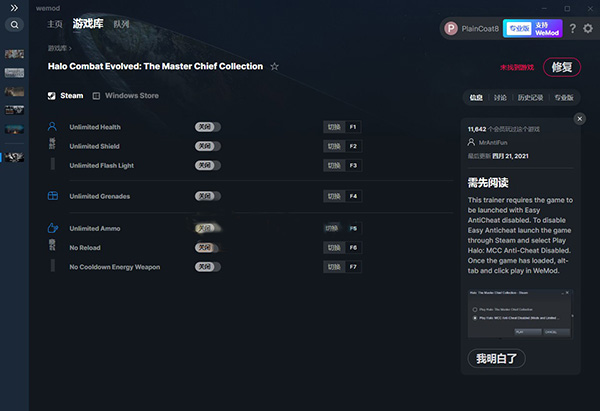Viewport: 600px width, 411px height.
Task: Click the 专业版 Pro upgrade button
Action: (x=519, y=29)
